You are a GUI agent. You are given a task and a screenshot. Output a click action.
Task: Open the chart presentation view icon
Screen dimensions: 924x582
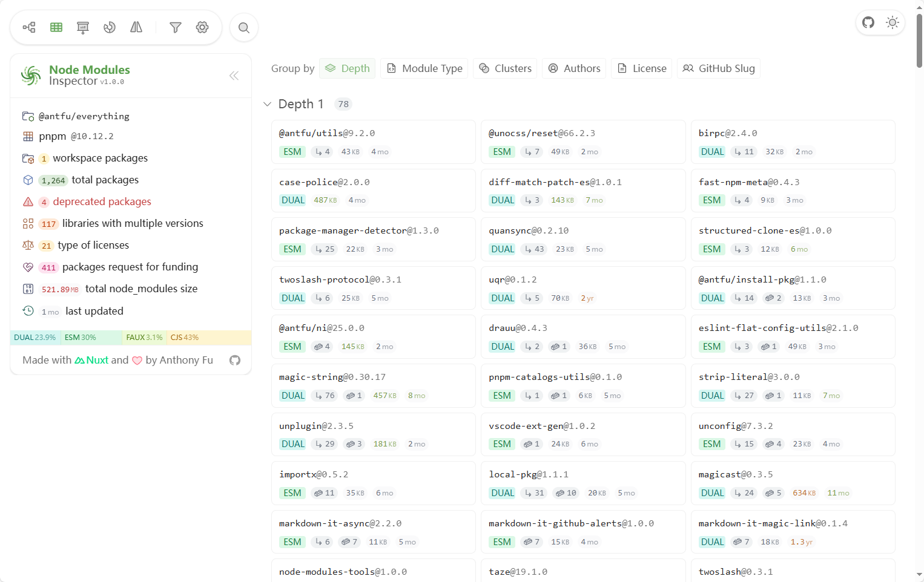[83, 27]
